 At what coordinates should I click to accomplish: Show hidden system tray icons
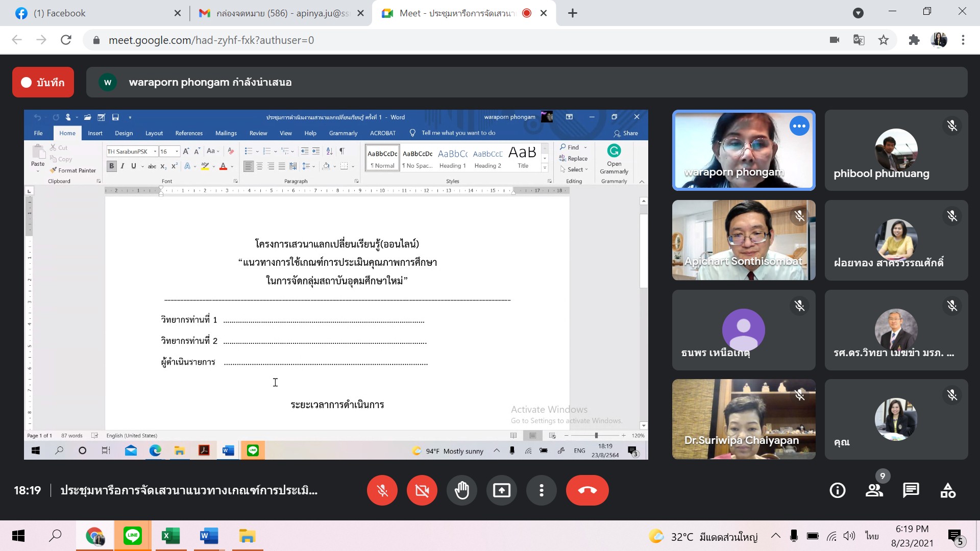click(775, 536)
